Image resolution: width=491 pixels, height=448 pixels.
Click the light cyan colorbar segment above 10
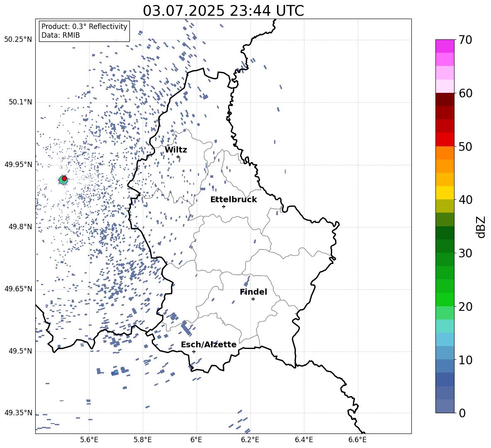445,339
